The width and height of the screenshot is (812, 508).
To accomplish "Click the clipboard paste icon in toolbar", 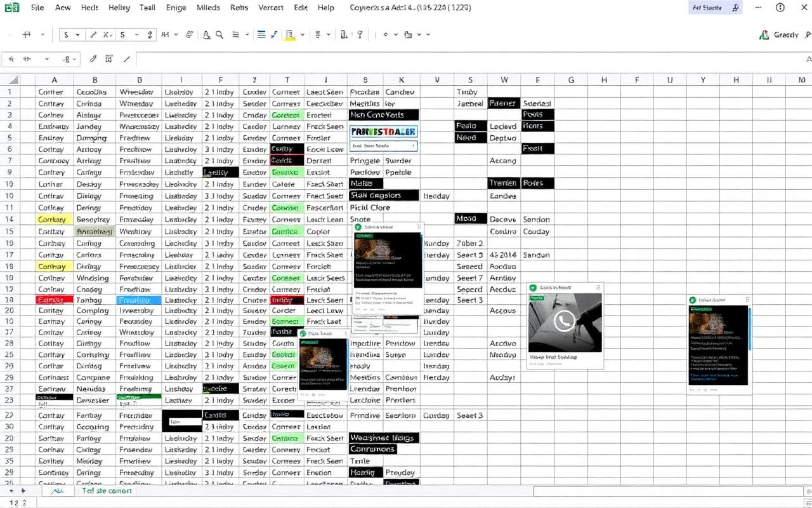I will pos(408,35).
